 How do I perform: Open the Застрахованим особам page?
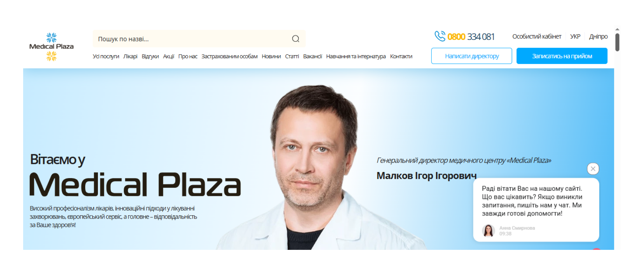click(x=229, y=56)
